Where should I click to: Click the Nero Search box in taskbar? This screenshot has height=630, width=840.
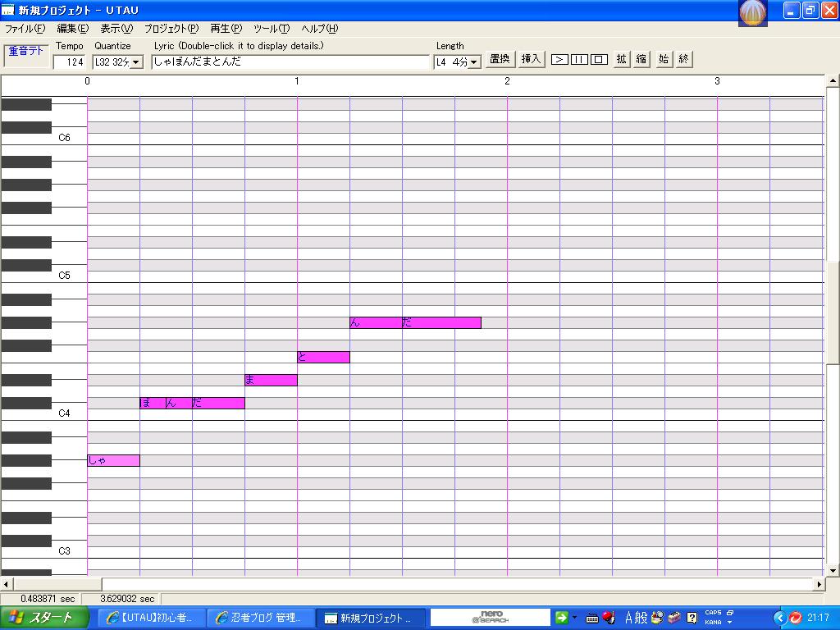pyautogui.click(x=491, y=618)
